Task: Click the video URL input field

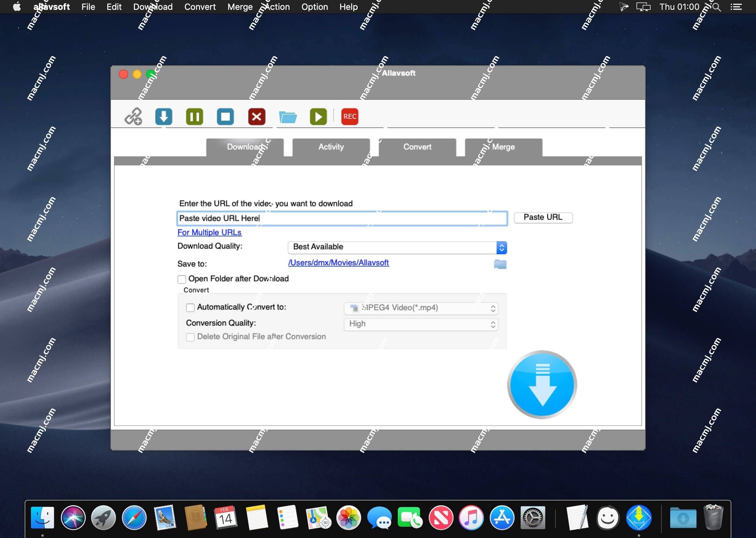Action: (342, 217)
